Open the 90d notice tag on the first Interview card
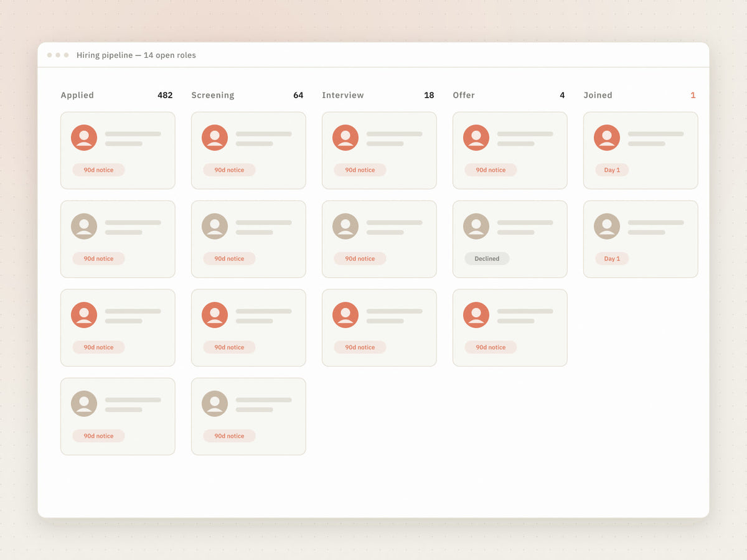Viewport: 747px width, 560px height. click(360, 170)
